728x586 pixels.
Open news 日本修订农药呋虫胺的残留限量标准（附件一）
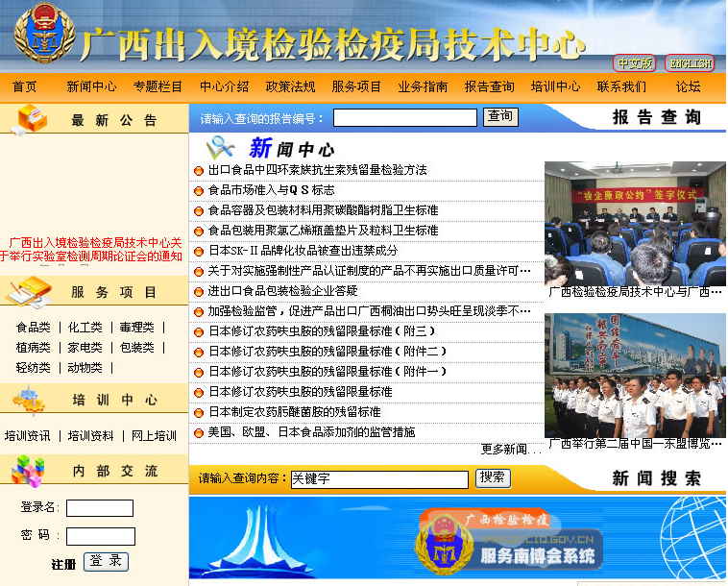pyautogui.click(x=328, y=372)
